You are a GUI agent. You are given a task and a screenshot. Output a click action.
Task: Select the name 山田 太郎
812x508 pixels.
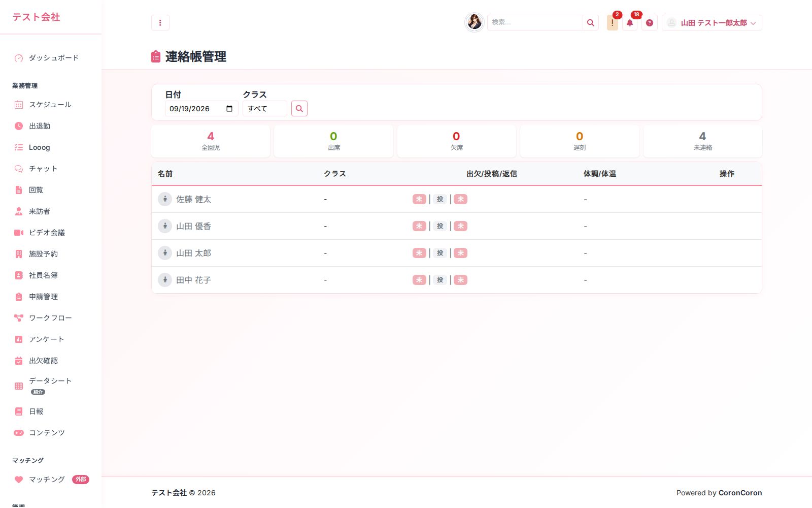[193, 253]
